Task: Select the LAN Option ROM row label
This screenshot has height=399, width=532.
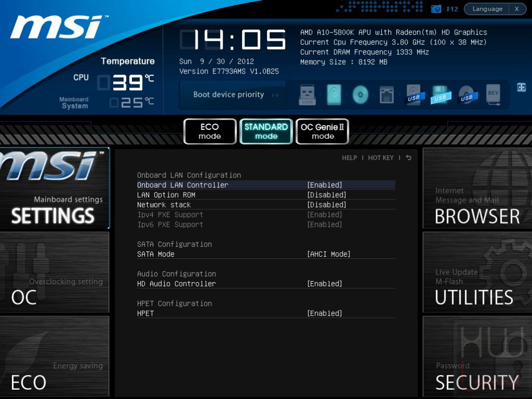Action: point(166,195)
